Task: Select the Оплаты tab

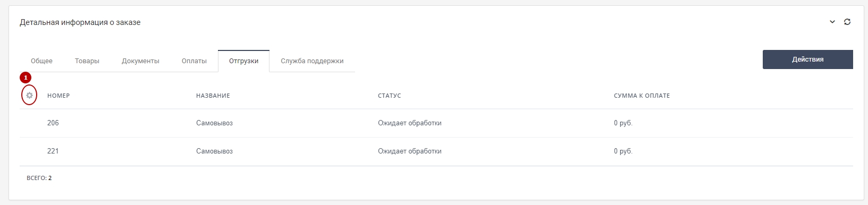Action: coord(194,61)
